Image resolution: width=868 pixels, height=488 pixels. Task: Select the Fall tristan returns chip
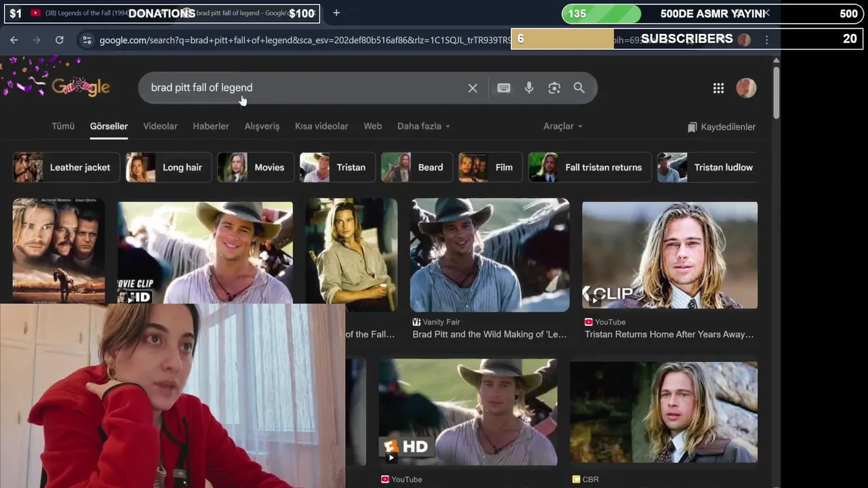click(590, 167)
